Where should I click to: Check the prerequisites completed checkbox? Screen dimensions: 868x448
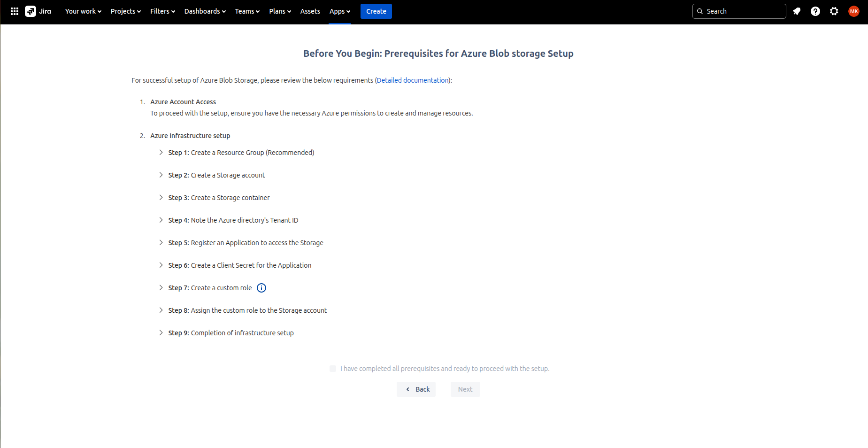[333, 369]
